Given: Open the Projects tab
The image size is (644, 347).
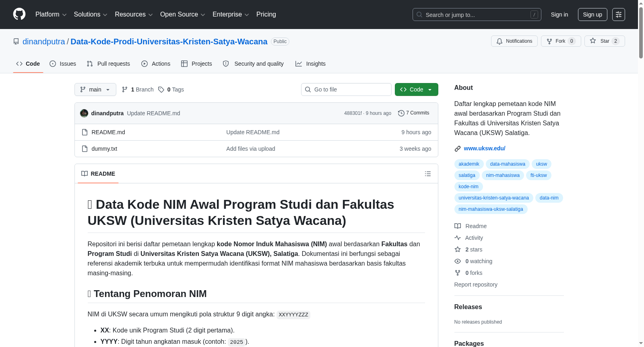Looking at the screenshot, I should [196, 64].
